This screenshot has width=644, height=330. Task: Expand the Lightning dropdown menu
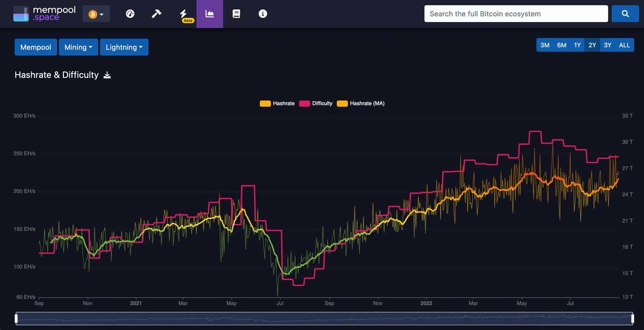[x=124, y=47]
